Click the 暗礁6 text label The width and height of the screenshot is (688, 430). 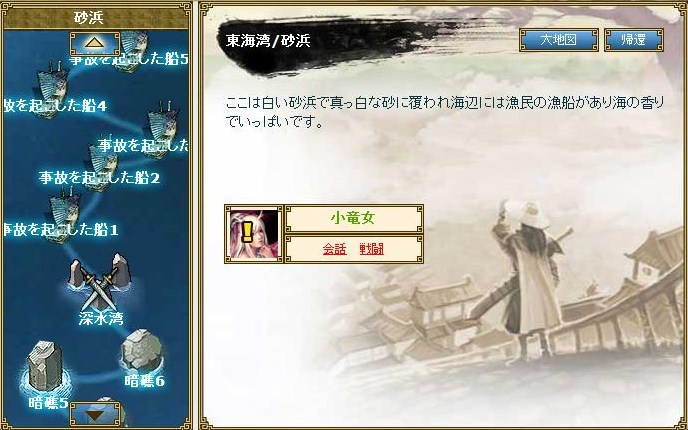click(x=144, y=380)
